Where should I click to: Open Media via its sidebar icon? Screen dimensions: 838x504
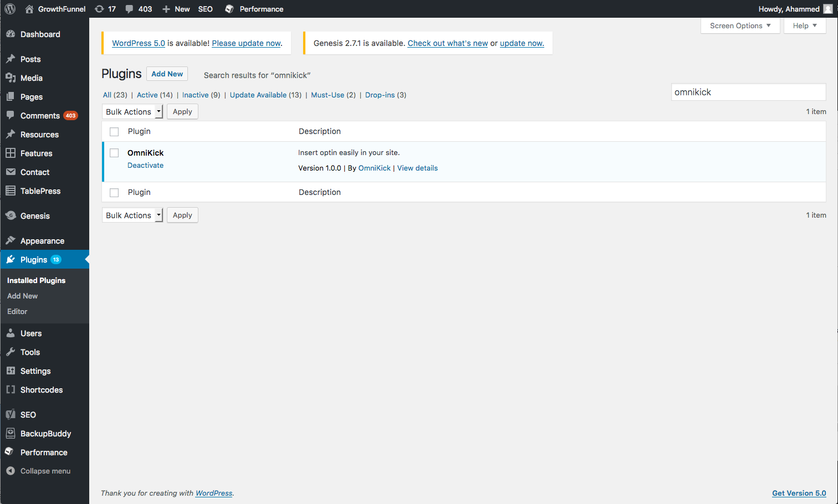(11, 78)
